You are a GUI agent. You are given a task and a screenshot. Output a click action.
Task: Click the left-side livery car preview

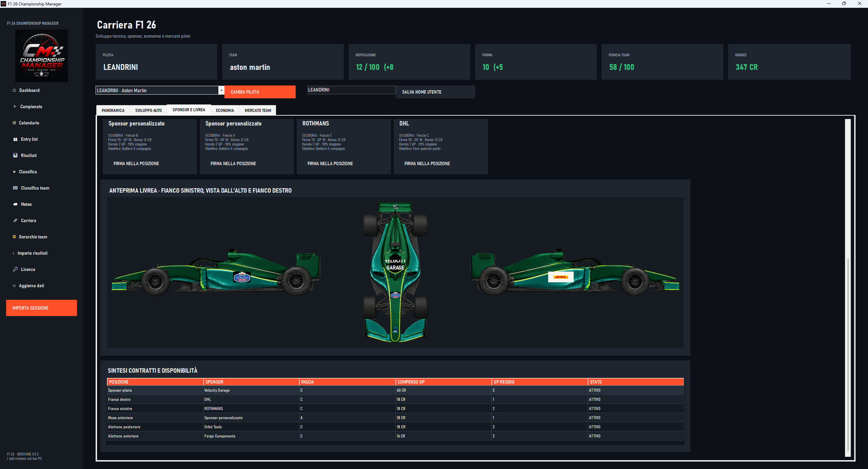point(216,273)
